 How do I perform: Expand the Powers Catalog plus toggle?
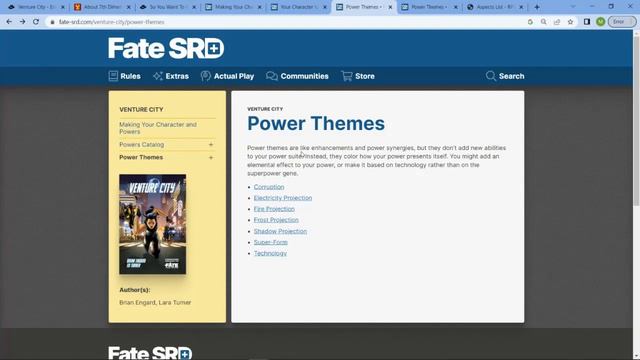(x=211, y=144)
